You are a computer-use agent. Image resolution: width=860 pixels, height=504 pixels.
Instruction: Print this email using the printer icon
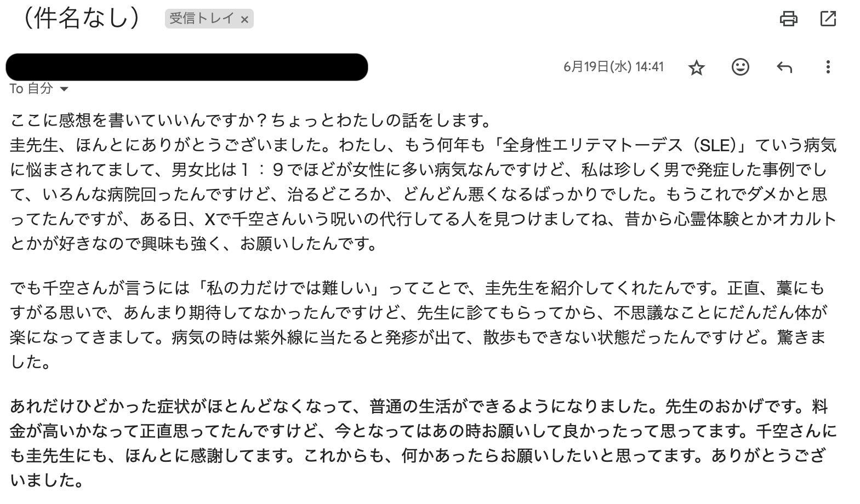(788, 19)
